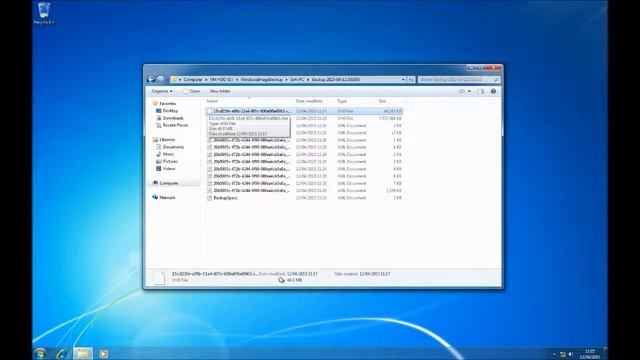The width and height of the screenshot is (640, 360).
Task: Select the XML document sized 7 KB
Action: pos(304,183)
